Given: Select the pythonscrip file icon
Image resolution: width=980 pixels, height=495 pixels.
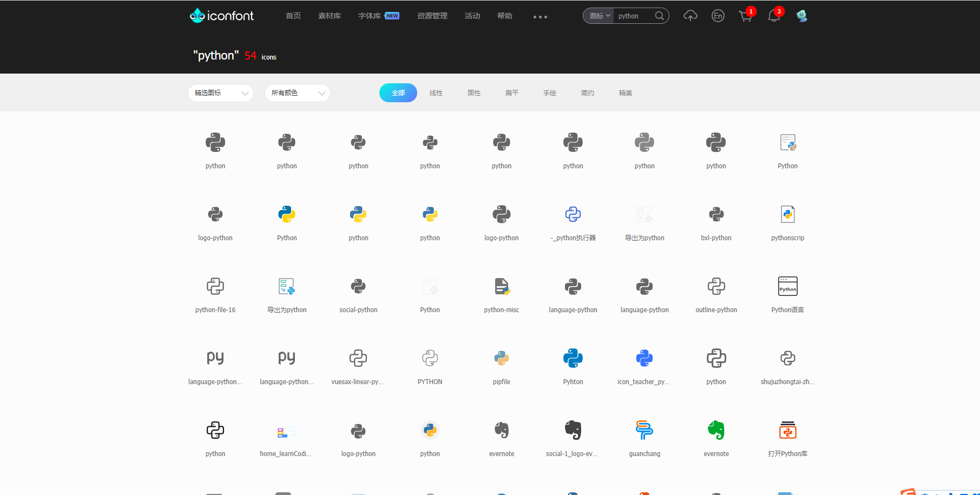Looking at the screenshot, I should (788, 215).
